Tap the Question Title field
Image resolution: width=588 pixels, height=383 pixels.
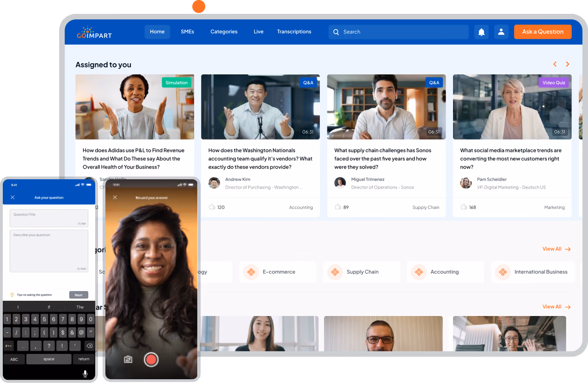(49, 218)
